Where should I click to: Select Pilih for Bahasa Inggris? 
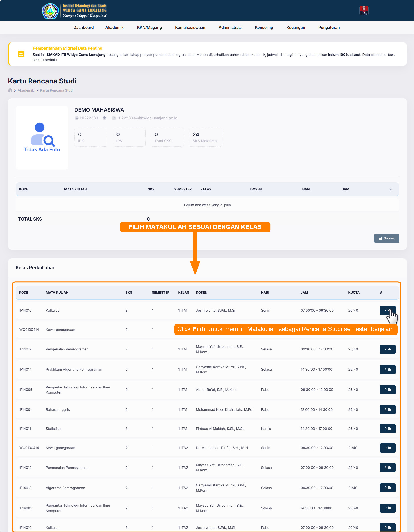click(387, 410)
